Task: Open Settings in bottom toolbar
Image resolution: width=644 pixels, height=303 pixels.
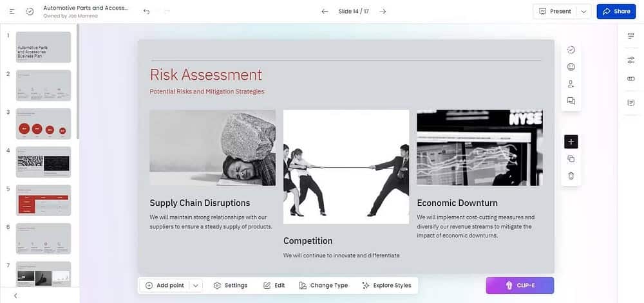Action: (x=230, y=286)
